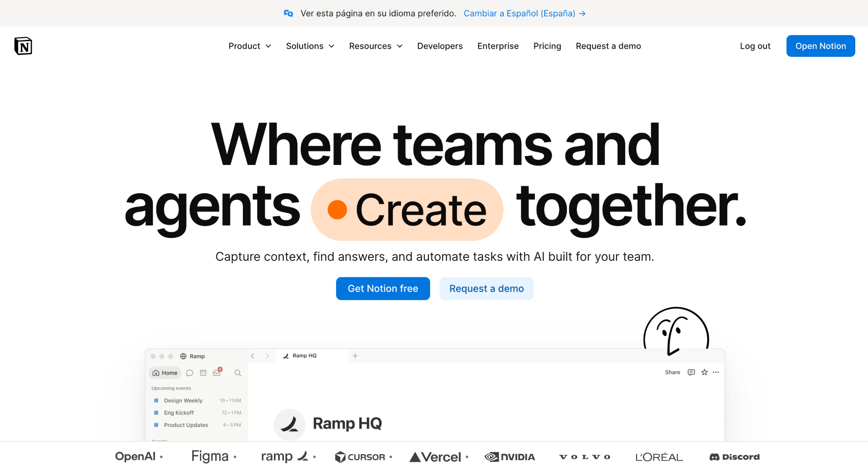The image size is (868, 469).
Task: Click the Upcoming events heading
Action: (x=171, y=388)
